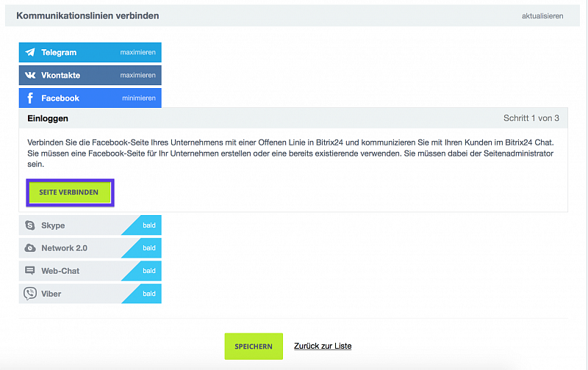Click the Skype logo icon
Screen dimensions: 588x370
point(30,225)
